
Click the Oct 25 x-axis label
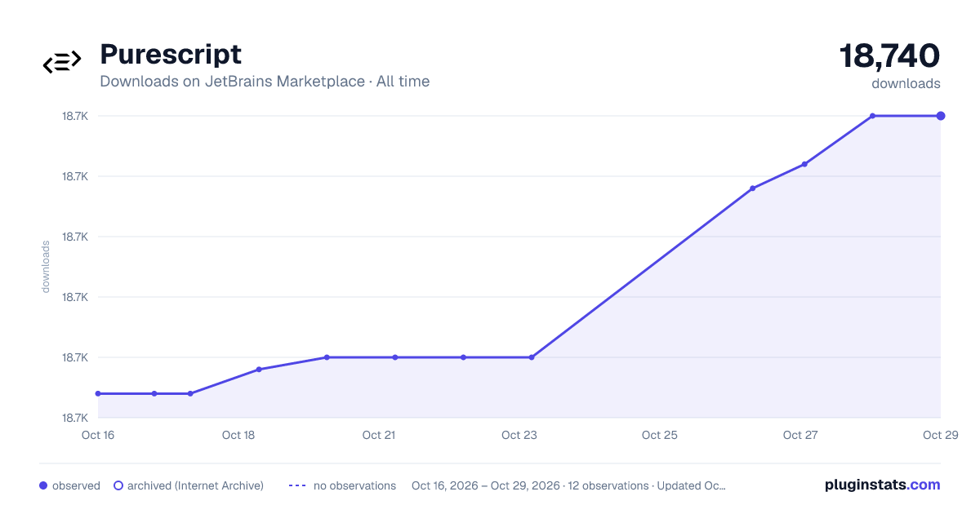coord(660,435)
